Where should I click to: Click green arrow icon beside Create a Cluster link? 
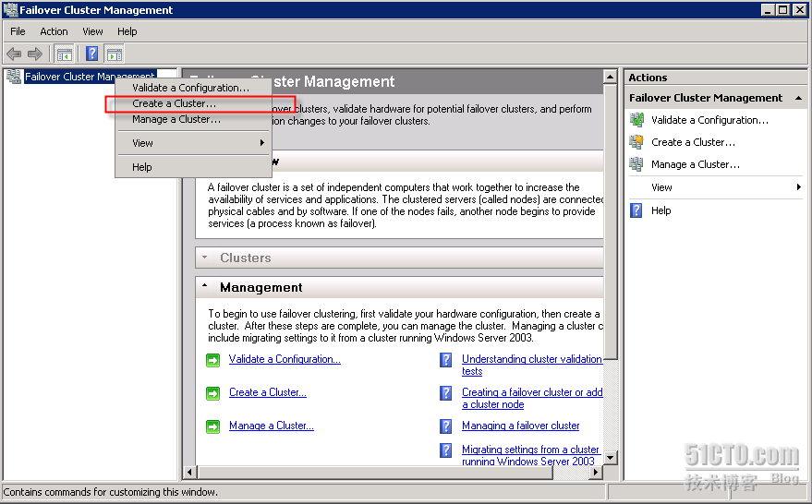[x=212, y=393]
